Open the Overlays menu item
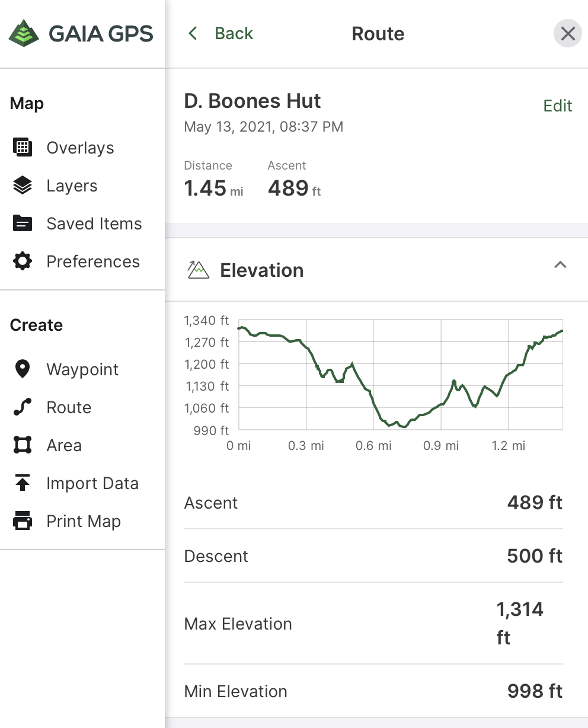The image size is (588, 728). coord(80,148)
